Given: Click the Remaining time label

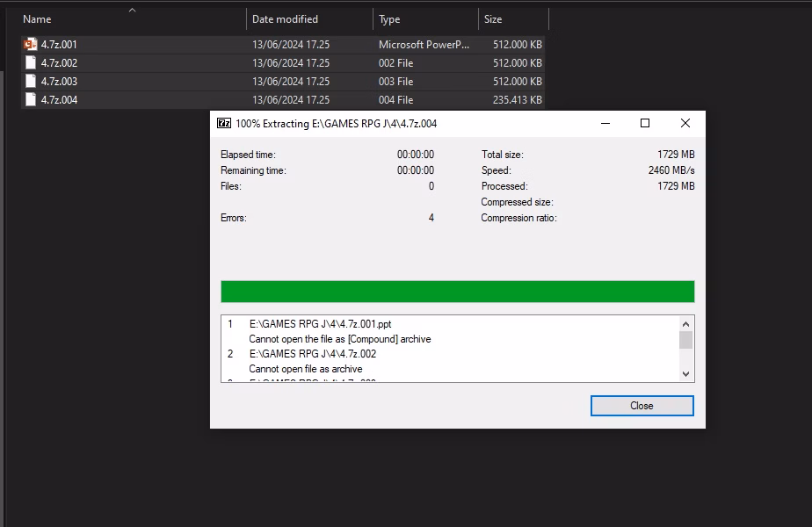Looking at the screenshot, I should pos(253,170).
